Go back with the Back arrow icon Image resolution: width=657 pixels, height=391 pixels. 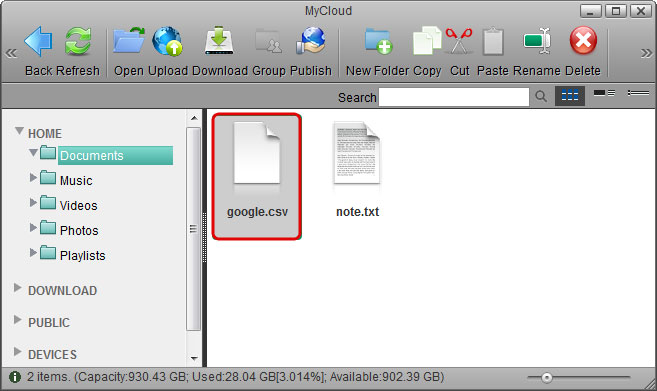point(38,41)
